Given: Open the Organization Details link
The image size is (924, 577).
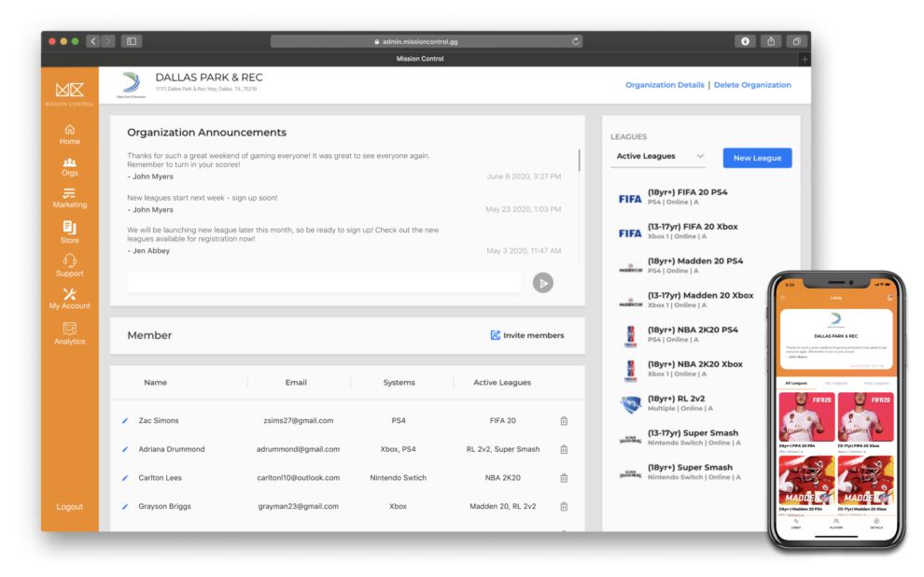Looking at the screenshot, I should click(665, 85).
